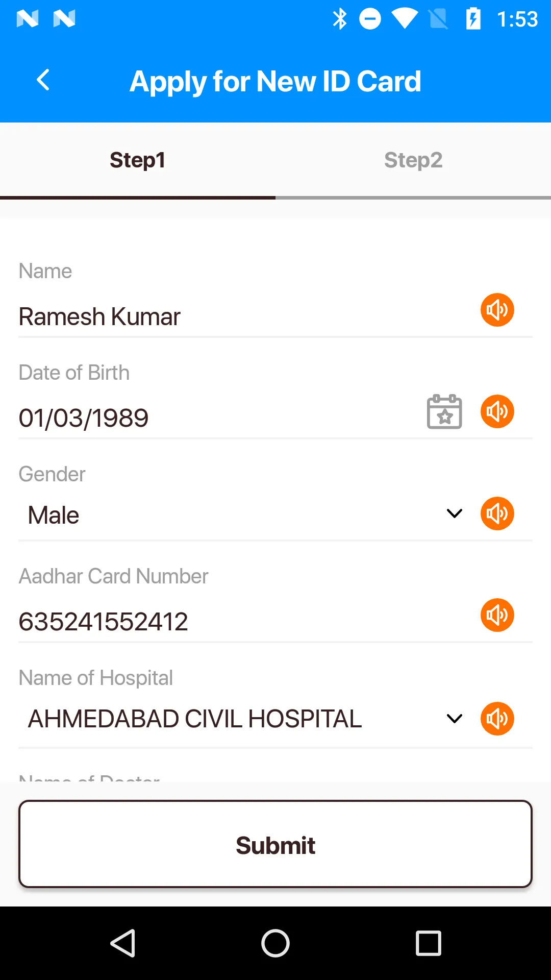
Task: Play audio for the Gender field
Action: (x=497, y=513)
